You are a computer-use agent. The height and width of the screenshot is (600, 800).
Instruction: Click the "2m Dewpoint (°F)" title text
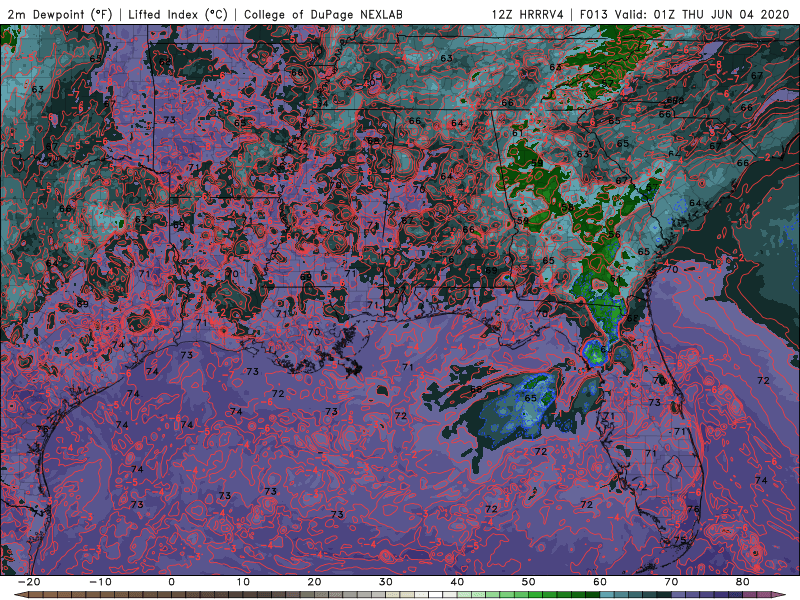pyautogui.click(x=60, y=14)
